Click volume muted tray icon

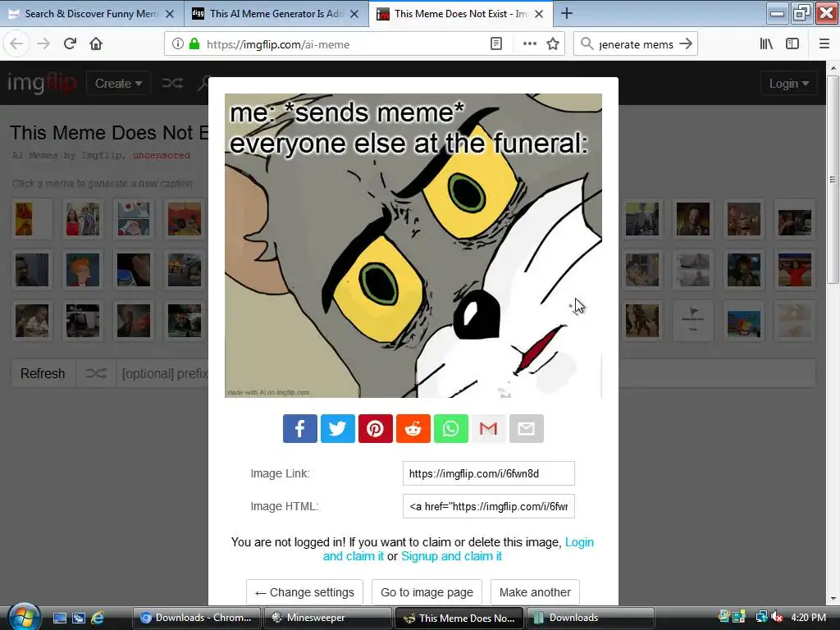coord(778,617)
